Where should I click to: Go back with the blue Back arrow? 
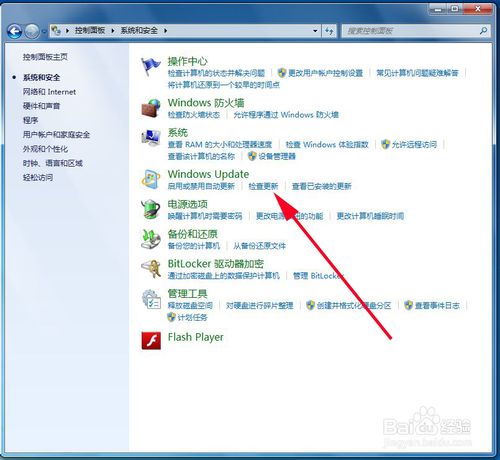point(14,31)
